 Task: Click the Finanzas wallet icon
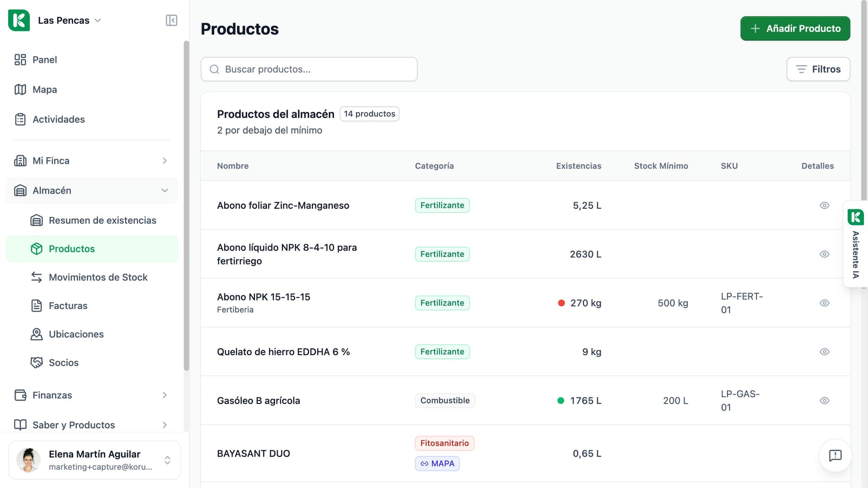click(x=20, y=395)
